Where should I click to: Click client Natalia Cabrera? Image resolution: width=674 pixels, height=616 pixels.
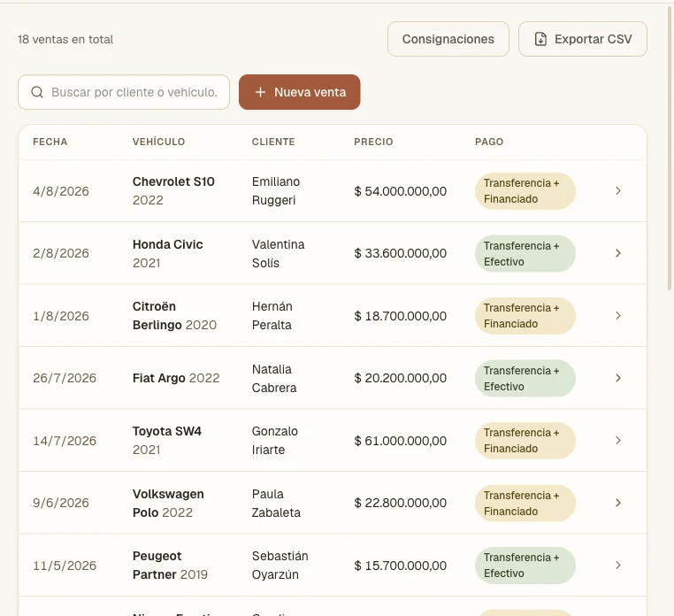pos(274,378)
